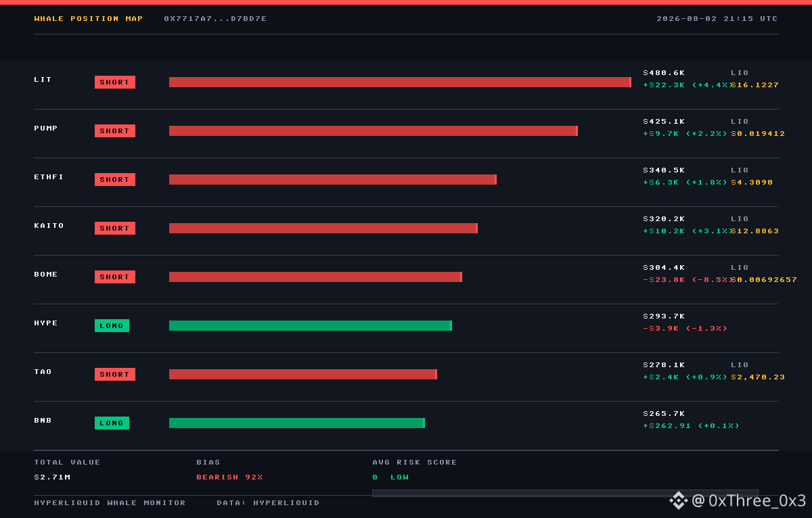Click the $2.71M total value
The height and width of the screenshot is (518, 812).
[x=52, y=477]
